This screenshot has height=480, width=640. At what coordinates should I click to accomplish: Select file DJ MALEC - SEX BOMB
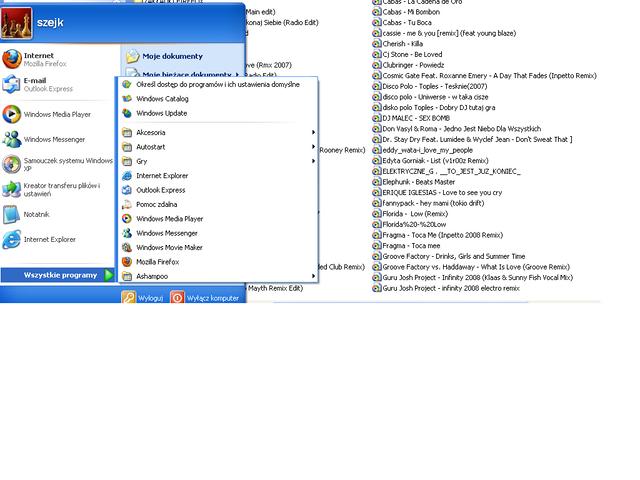tap(416, 118)
